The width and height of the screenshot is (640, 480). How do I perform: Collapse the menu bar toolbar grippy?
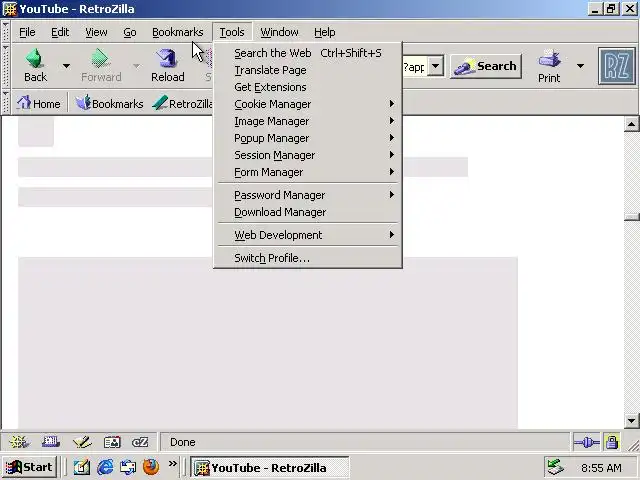pyautogui.click(x=6, y=32)
